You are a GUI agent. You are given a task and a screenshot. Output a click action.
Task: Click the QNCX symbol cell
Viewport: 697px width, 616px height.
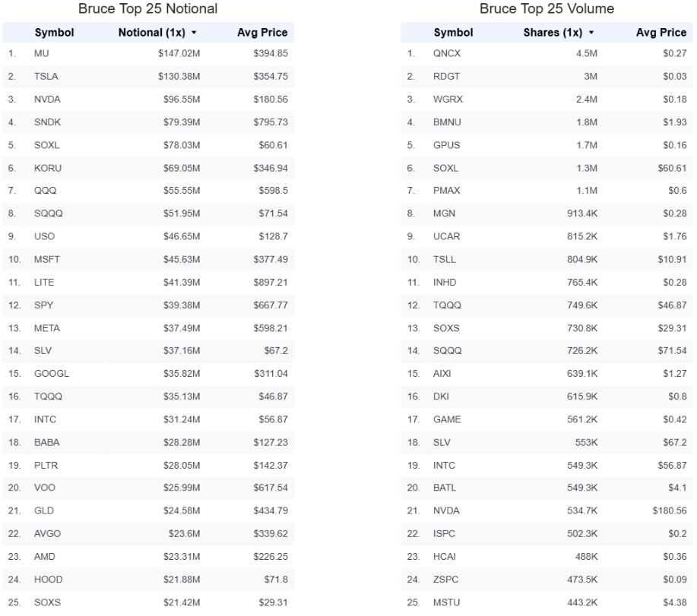coord(447,53)
